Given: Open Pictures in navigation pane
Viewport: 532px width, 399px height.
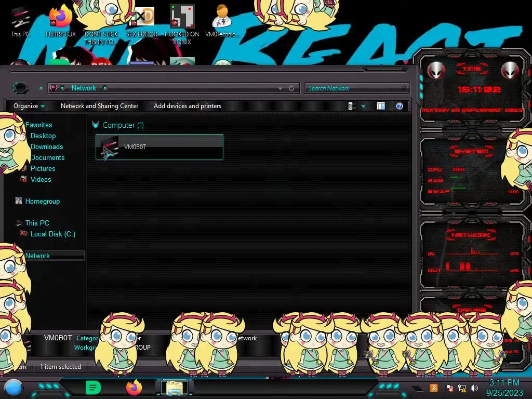Looking at the screenshot, I should (x=43, y=168).
